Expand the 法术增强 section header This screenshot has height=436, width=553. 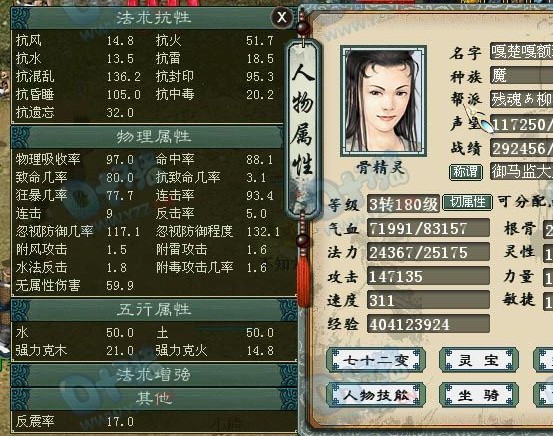click(x=154, y=375)
